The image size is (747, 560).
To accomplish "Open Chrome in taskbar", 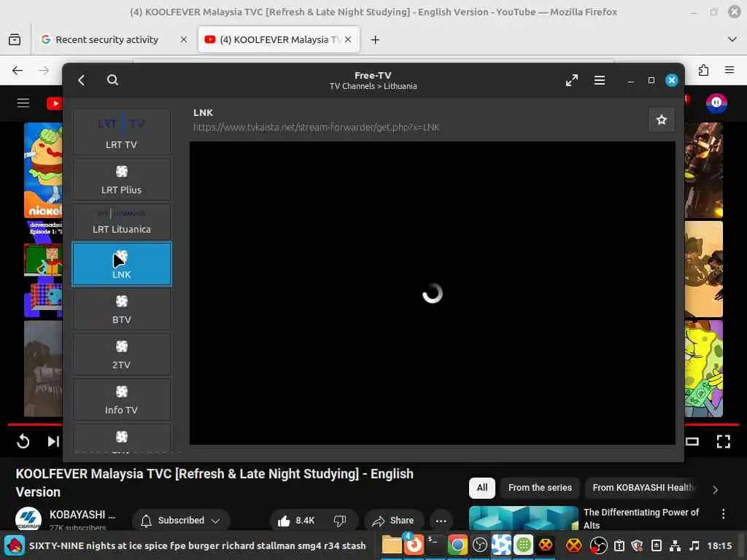I will [457, 545].
